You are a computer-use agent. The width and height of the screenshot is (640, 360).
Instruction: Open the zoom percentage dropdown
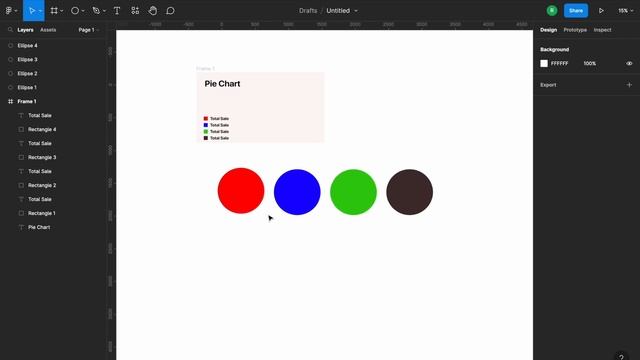[x=625, y=11]
